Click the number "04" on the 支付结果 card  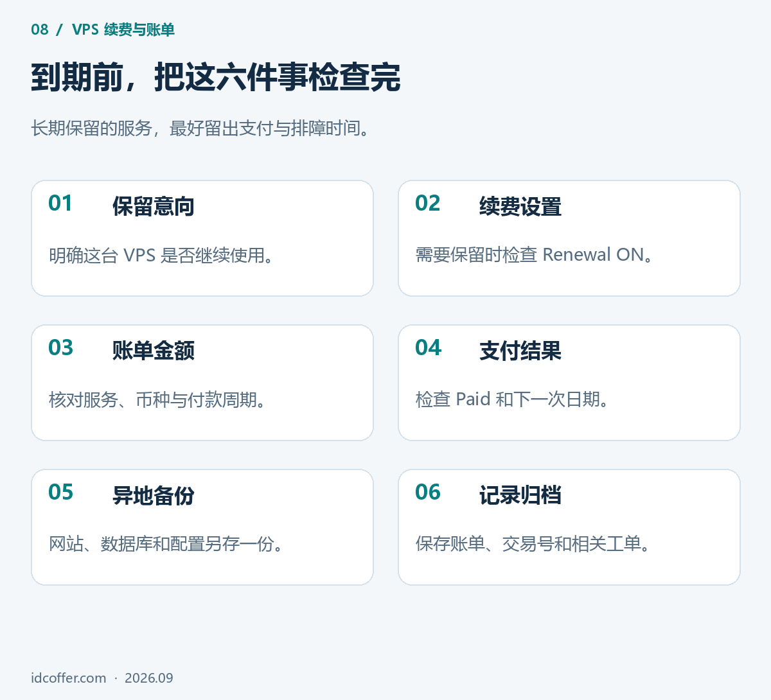[428, 347]
